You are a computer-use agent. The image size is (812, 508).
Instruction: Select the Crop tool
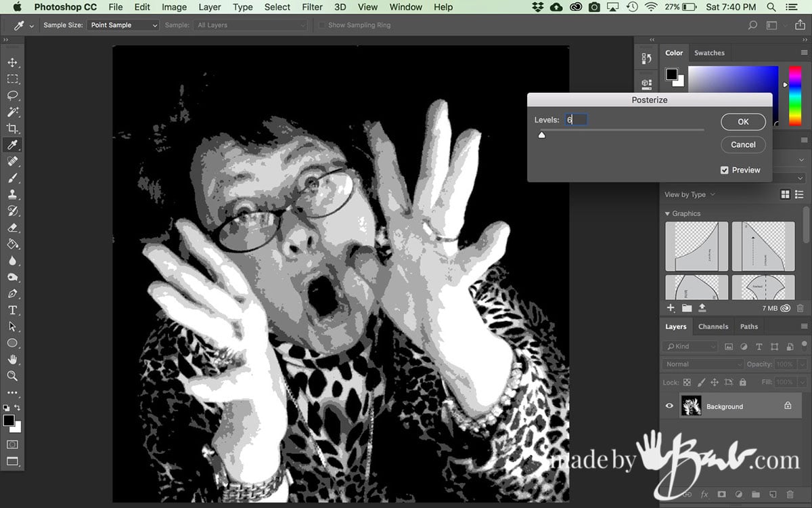click(x=12, y=129)
